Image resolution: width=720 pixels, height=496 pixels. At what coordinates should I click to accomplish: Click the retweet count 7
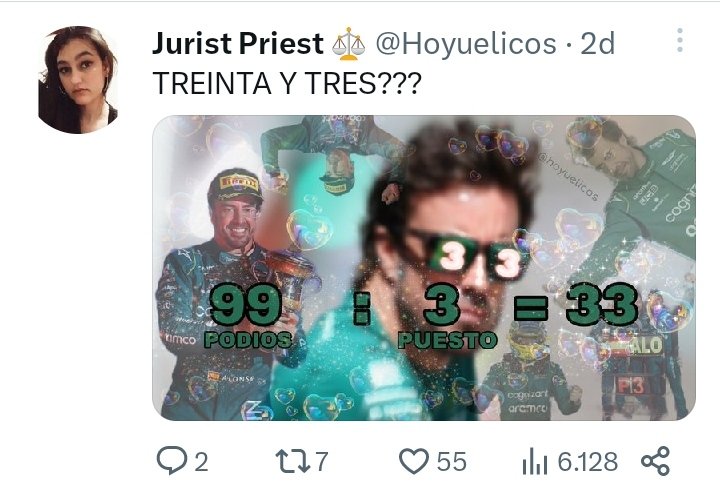click(x=321, y=462)
